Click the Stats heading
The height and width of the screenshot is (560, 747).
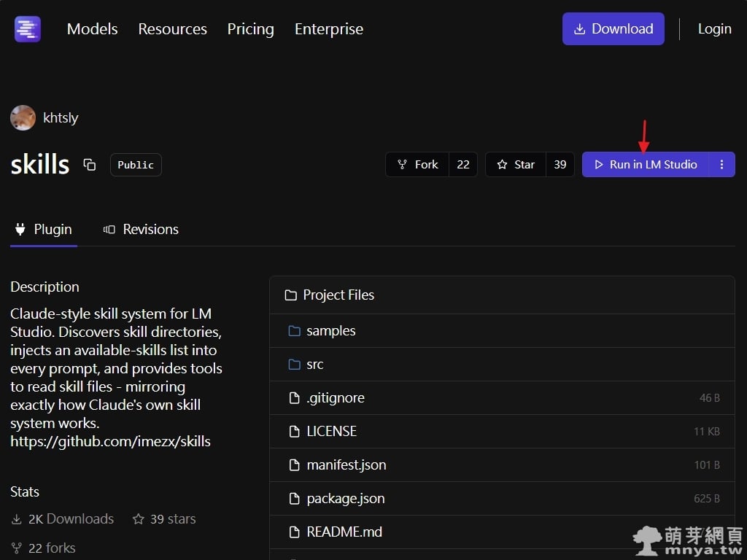pos(25,492)
